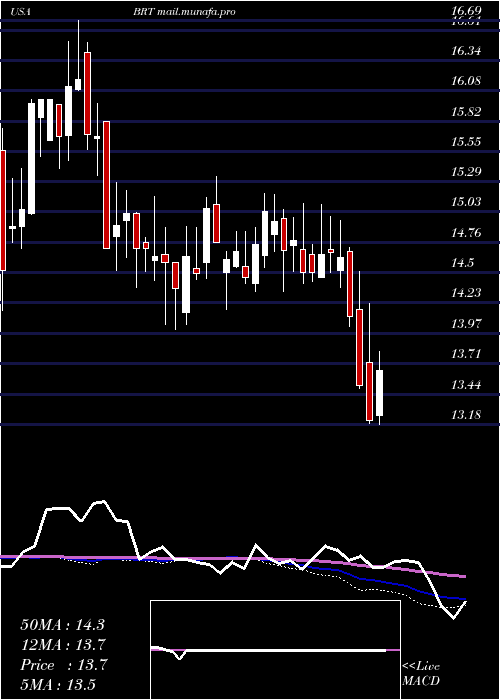Click the tallest red candle near 16.34

tap(88, 93)
